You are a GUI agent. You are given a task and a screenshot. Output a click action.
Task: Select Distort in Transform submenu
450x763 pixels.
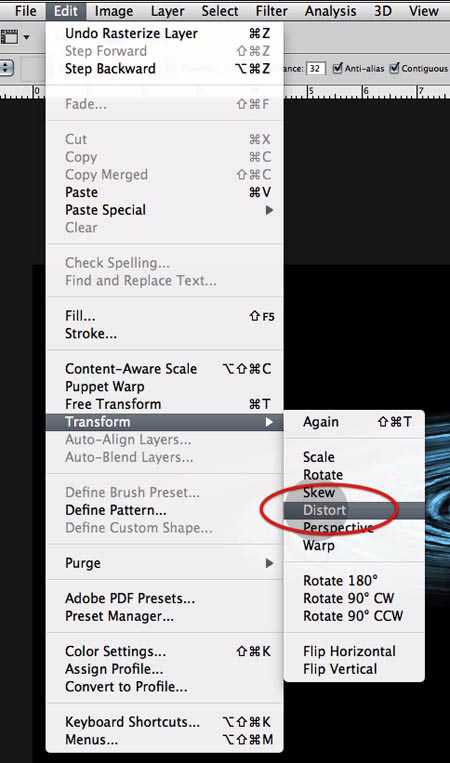tap(354, 510)
